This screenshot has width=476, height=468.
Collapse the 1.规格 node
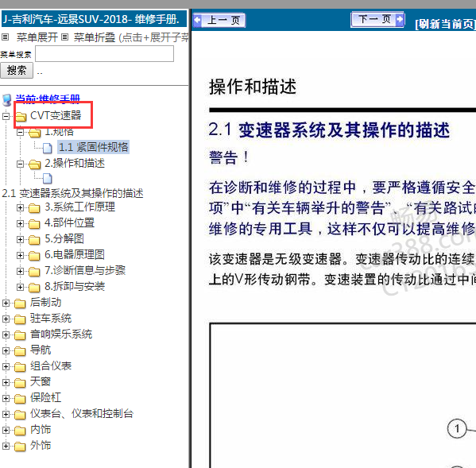(x=20, y=132)
